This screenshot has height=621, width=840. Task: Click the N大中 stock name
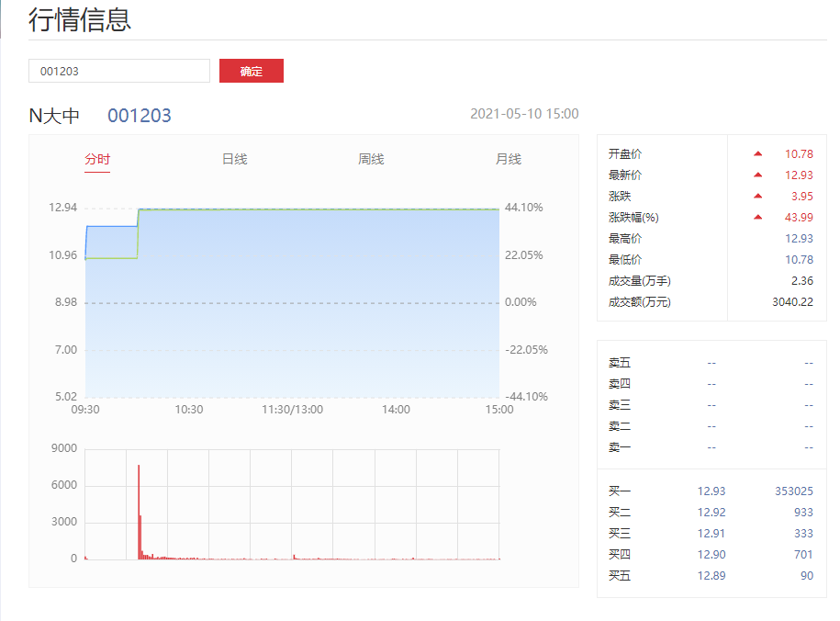(x=54, y=115)
